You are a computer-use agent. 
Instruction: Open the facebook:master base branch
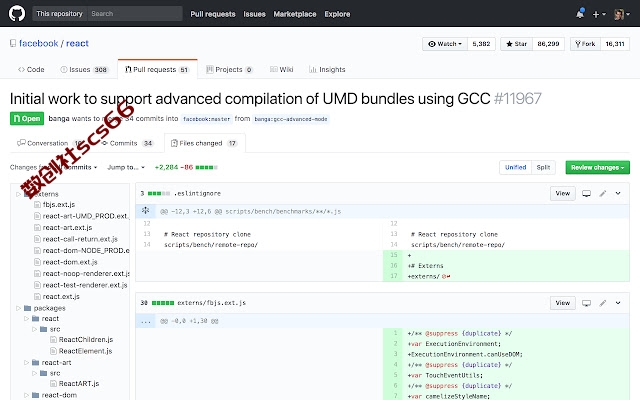[207, 119]
